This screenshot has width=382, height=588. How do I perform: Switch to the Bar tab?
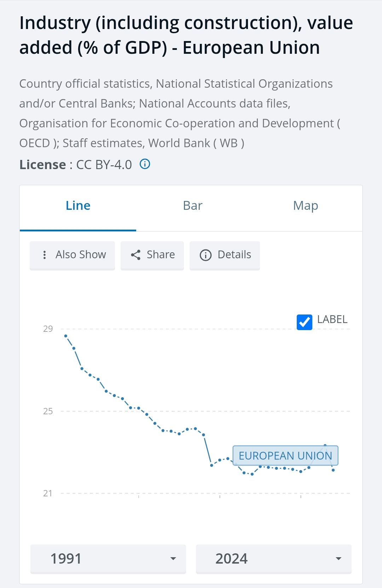coord(193,206)
